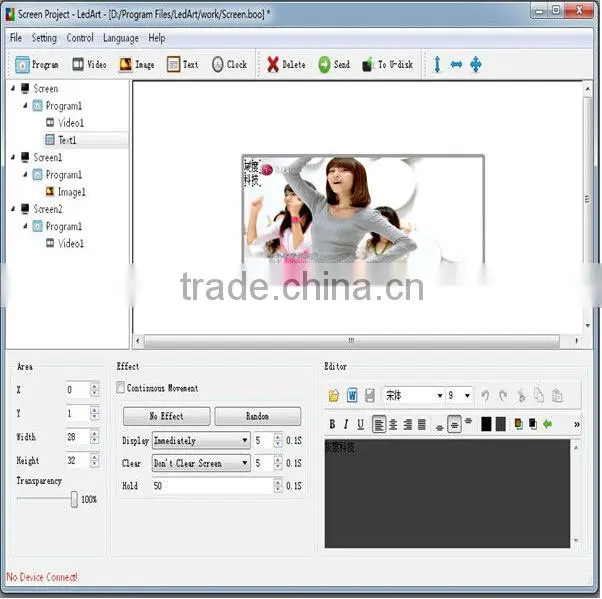Click the No Effect button
The image size is (602, 599).
tap(166, 416)
